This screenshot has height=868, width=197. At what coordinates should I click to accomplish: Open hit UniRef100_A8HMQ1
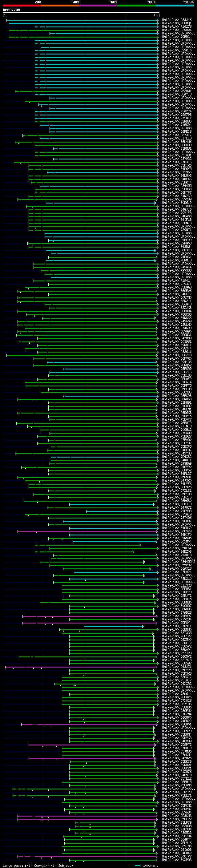point(177,23)
